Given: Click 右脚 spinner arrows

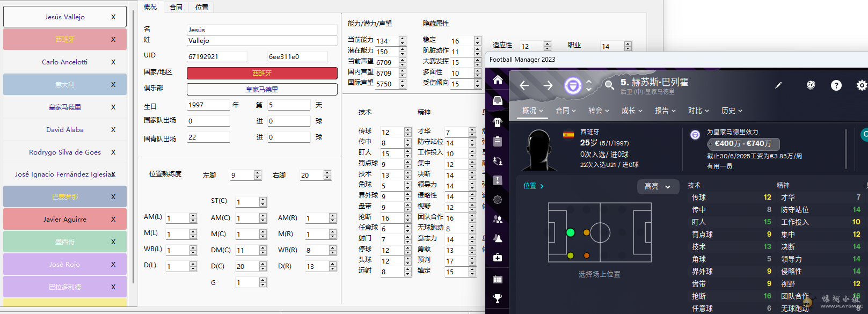Looking at the screenshot, I should 327,175.
